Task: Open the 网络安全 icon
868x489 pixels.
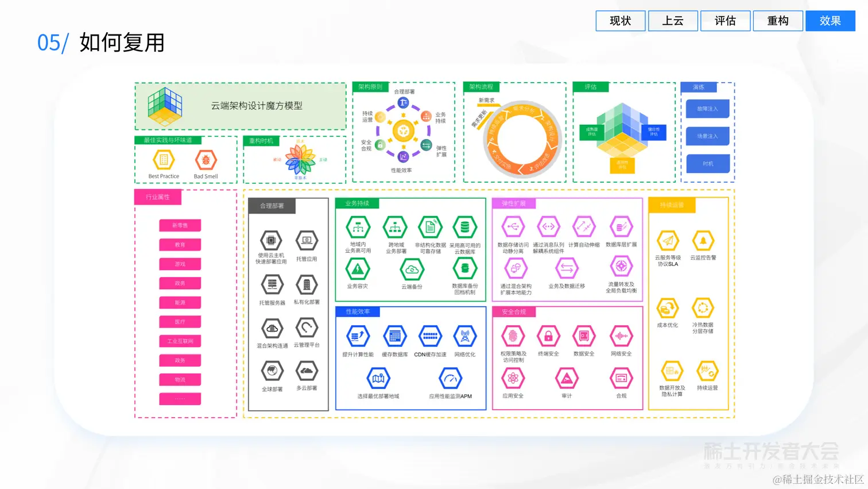Action: click(621, 336)
